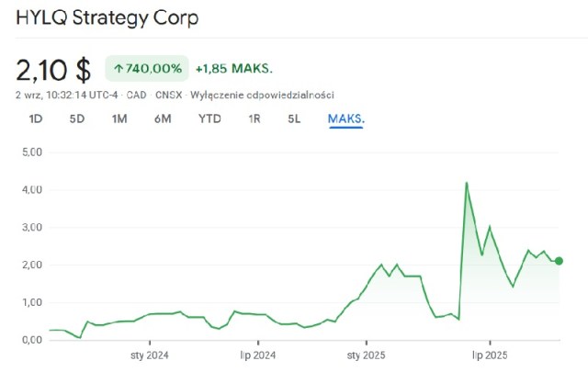Click the 2,10 $ current price
The height and width of the screenshot is (372, 588).
(x=53, y=69)
